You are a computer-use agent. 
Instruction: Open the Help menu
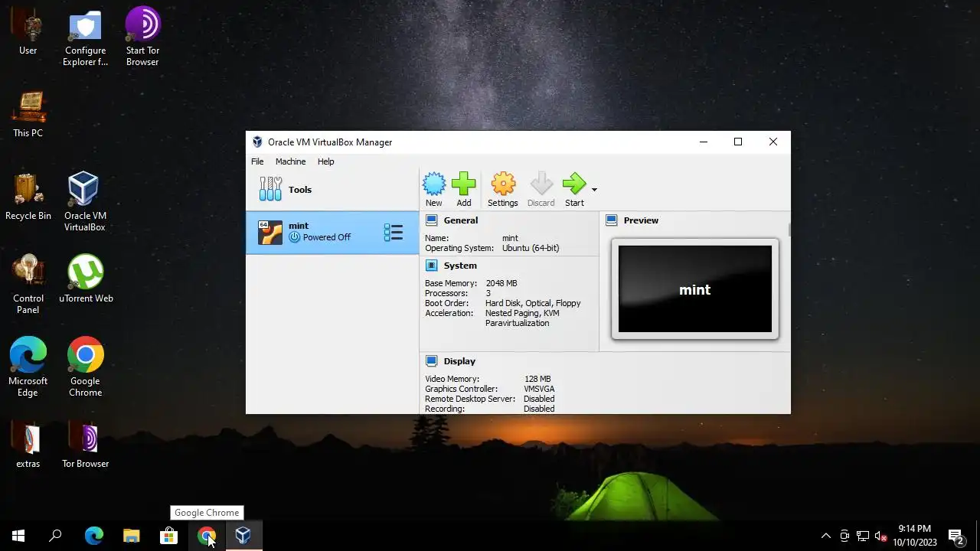coord(326,161)
